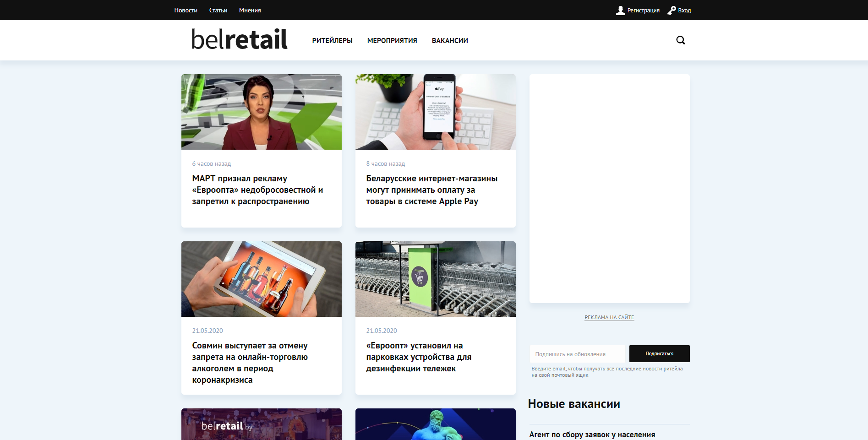The width and height of the screenshot is (868, 440).
Task: Open the Новости top menu item
Action: click(x=186, y=10)
